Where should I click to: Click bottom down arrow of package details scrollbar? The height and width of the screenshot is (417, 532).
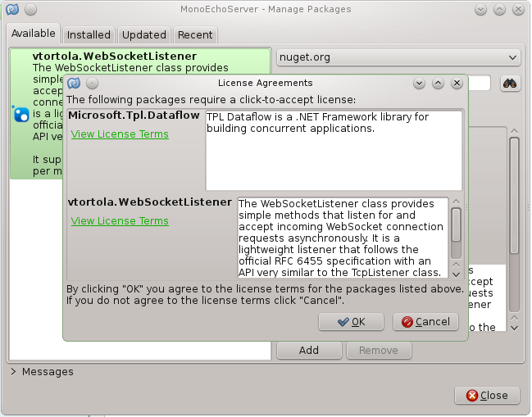514,328
